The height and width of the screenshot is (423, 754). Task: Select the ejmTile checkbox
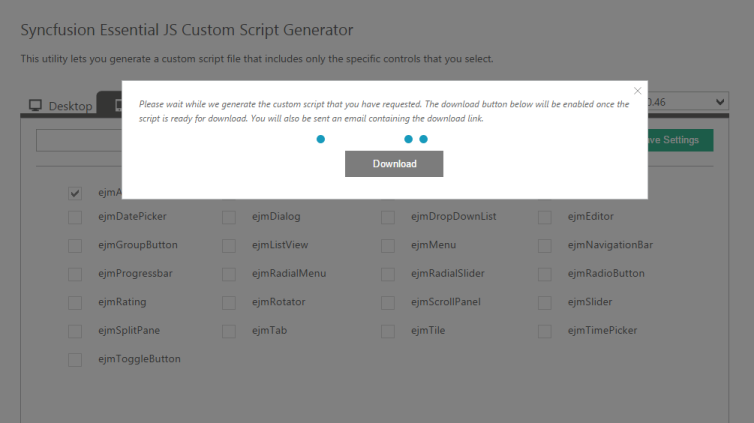(x=388, y=331)
